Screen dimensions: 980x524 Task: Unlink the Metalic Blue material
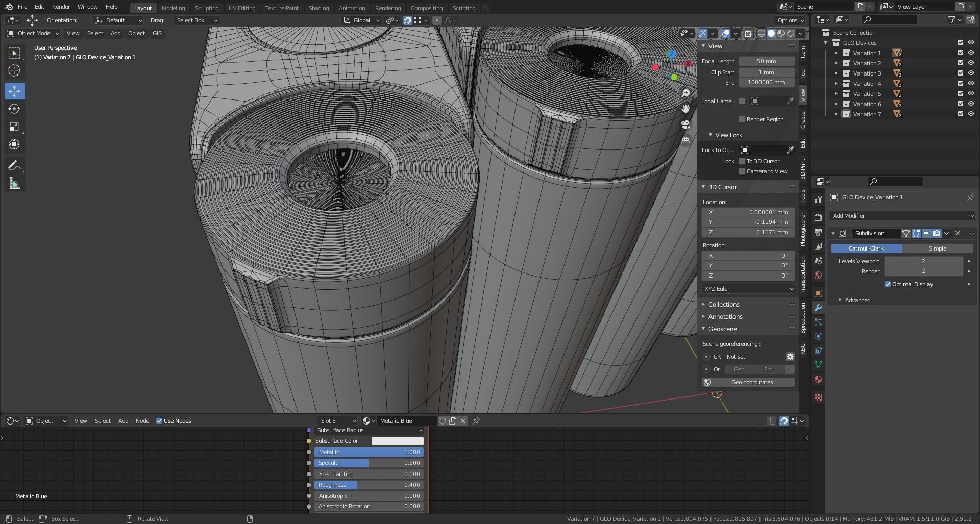(463, 421)
